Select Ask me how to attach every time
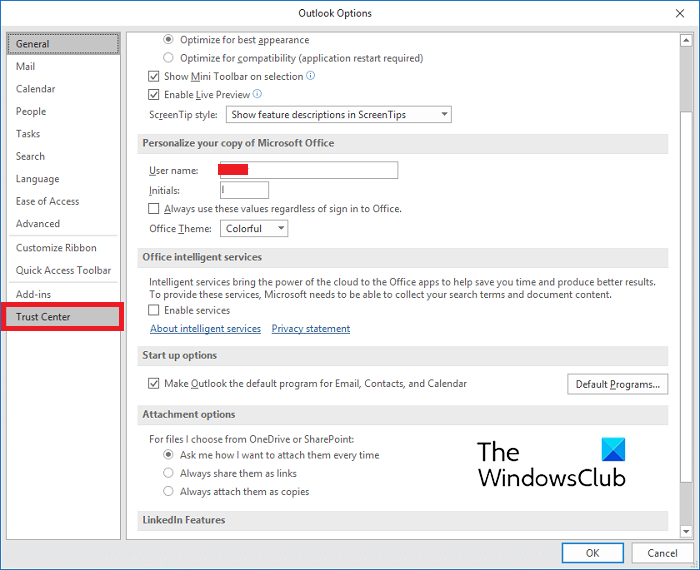700x570 pixels. coord(168,455)
